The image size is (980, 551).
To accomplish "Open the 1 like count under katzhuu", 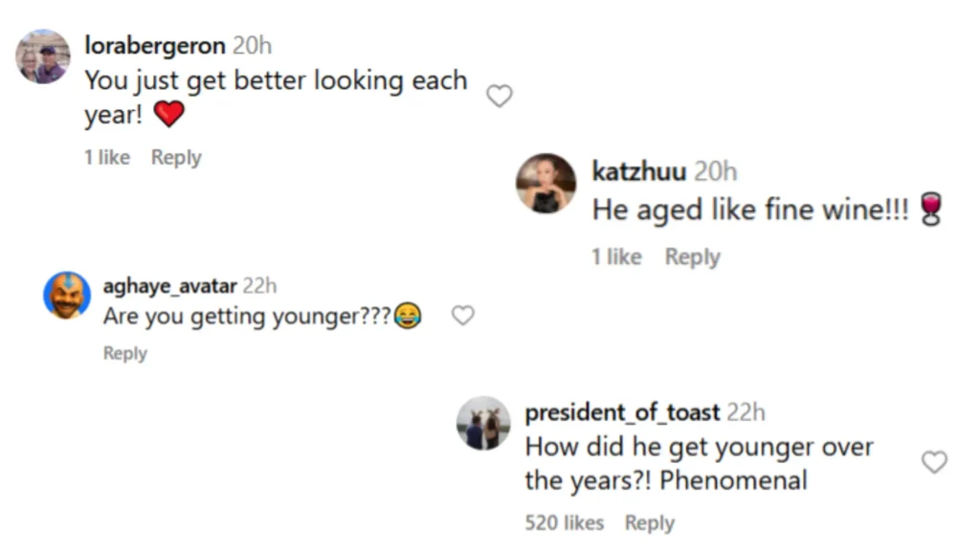I will click(x=616, y=256).
